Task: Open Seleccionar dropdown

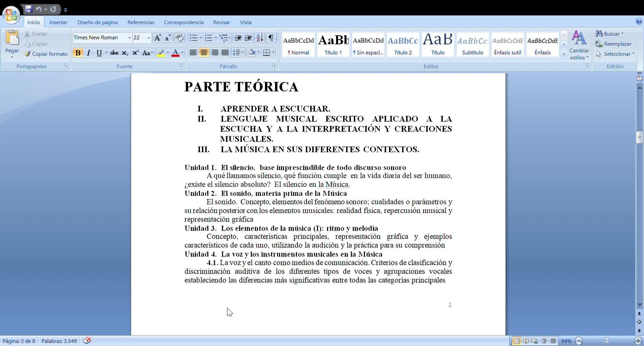Action: click(615, 54)
